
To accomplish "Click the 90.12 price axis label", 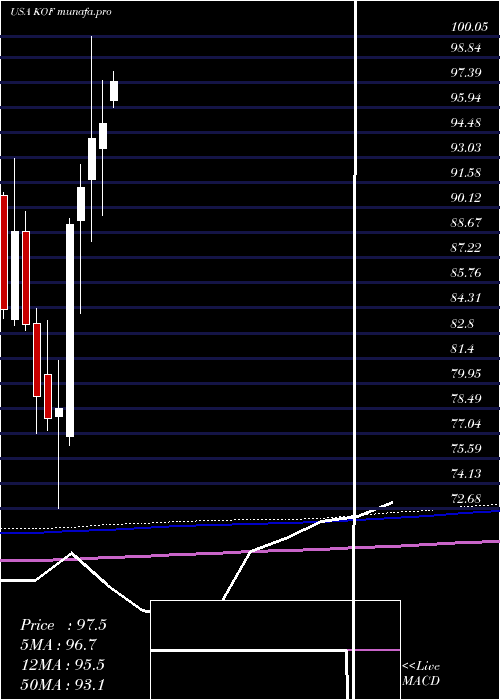I will pyautogui.click(x=467, y=198).
